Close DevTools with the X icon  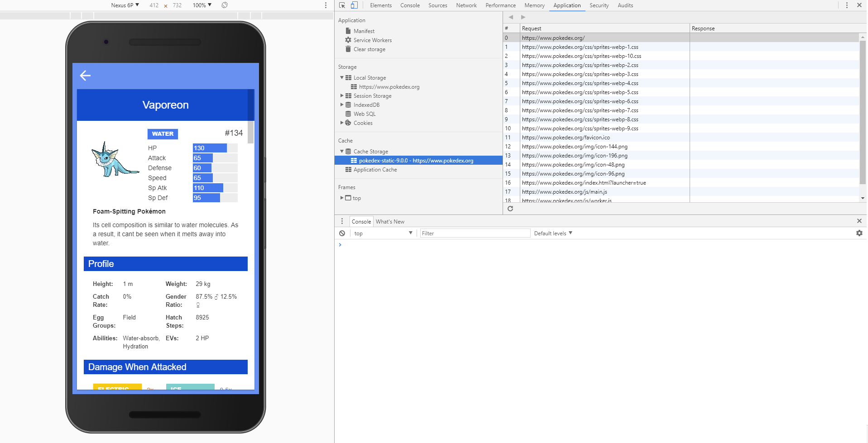point(859,5)
